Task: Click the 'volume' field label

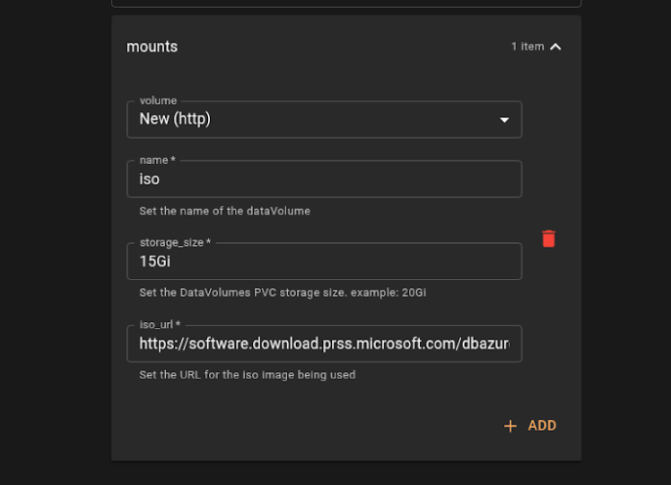Action: (x=158, y=101)
